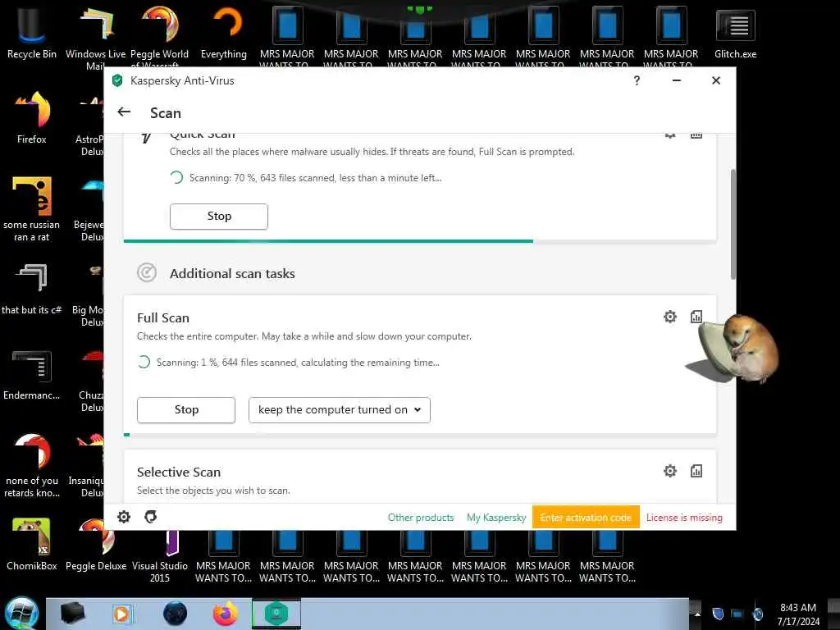This screenshot has height=630, width=840.
Task: Open My Kaspersky link
Action: click(496, 518)
